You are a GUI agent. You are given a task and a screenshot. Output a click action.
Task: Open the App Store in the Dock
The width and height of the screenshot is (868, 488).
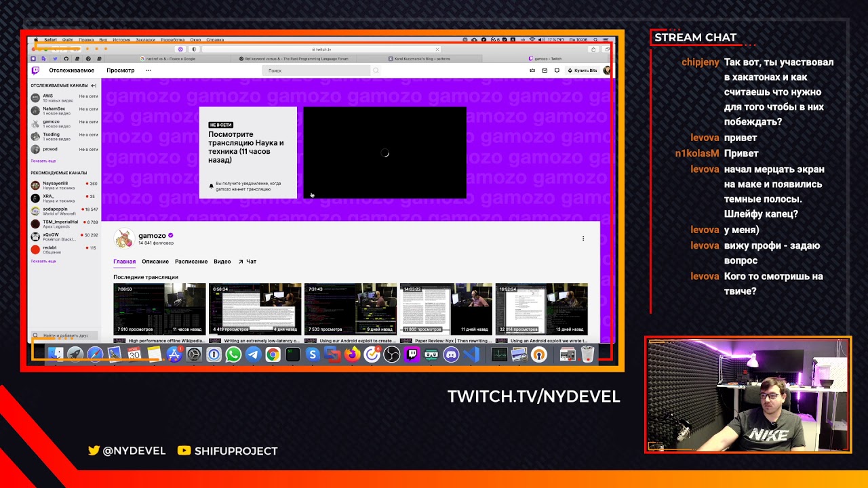(x=174, y=354)
